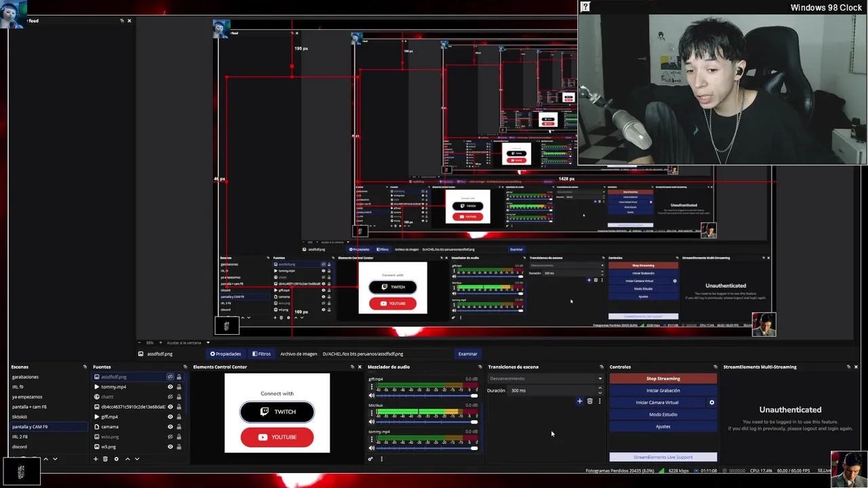Toggle lock on tommy.mp4 source
The height and width of the screenshot is (488, 868).
pyautogui.click(x=179, y=387)
